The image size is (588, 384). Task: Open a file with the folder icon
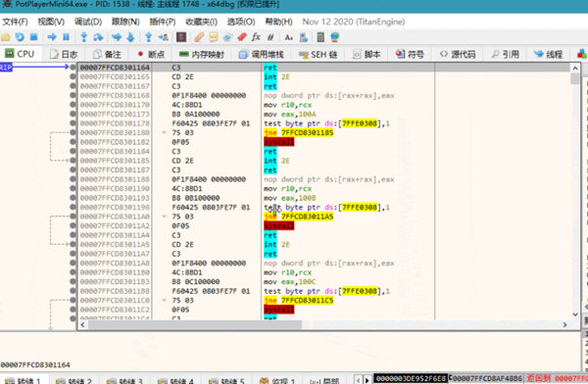tap(6, 37)
